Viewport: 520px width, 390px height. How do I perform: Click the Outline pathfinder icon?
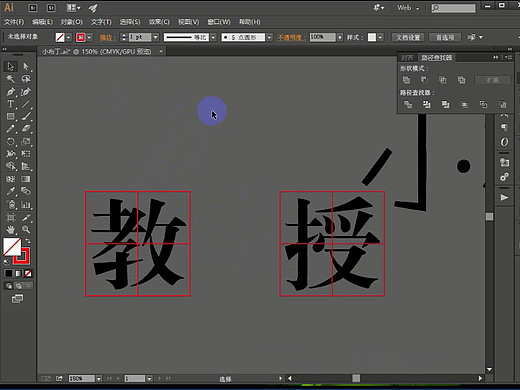point(483,105)
